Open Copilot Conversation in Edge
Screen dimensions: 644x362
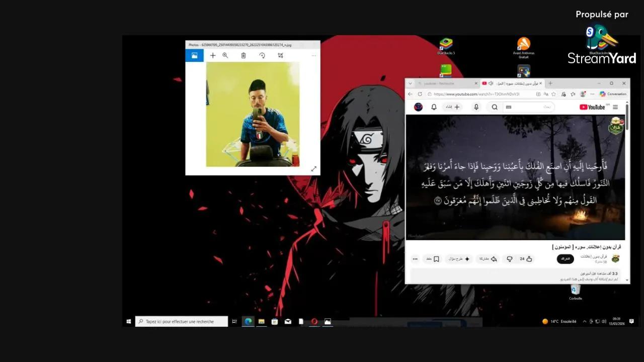pyautogui.click(x=613, y=94)
